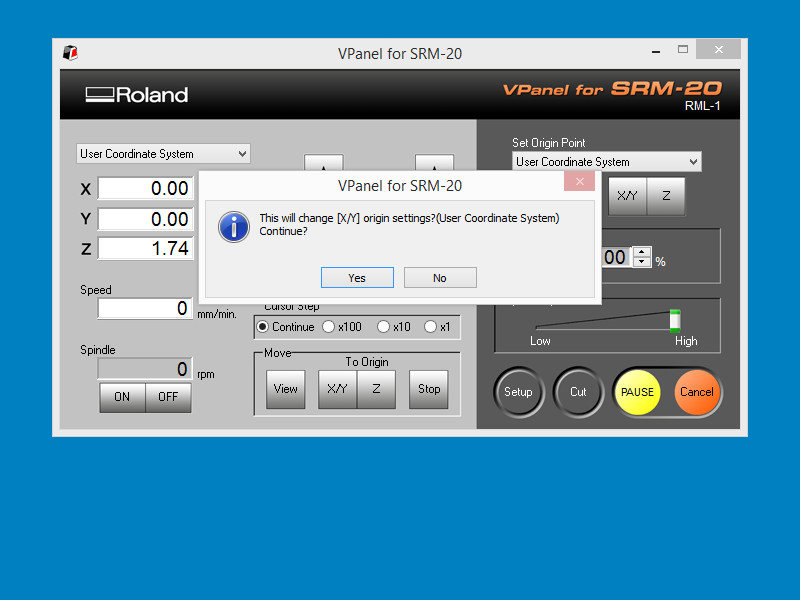800x600 pixels.
Task: Decline origin change by clicking No
Action: click(440, 278)
